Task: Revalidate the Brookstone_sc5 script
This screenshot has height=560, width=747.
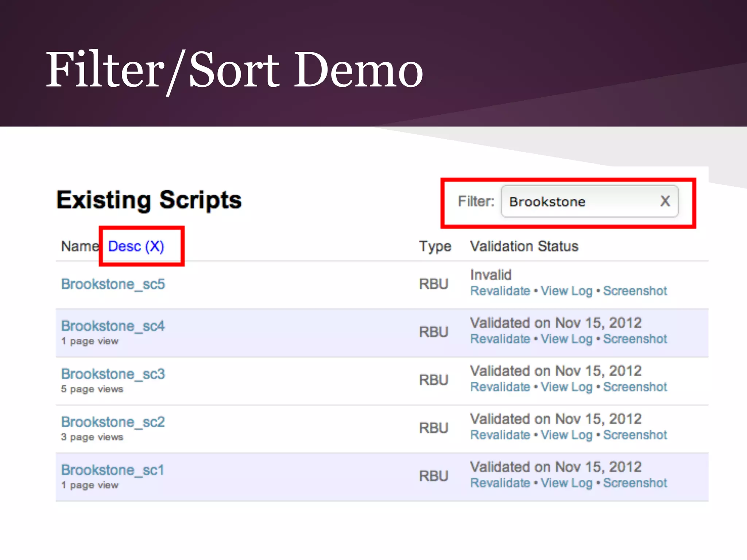Action: pyautogui.click(x=500, y=291)
